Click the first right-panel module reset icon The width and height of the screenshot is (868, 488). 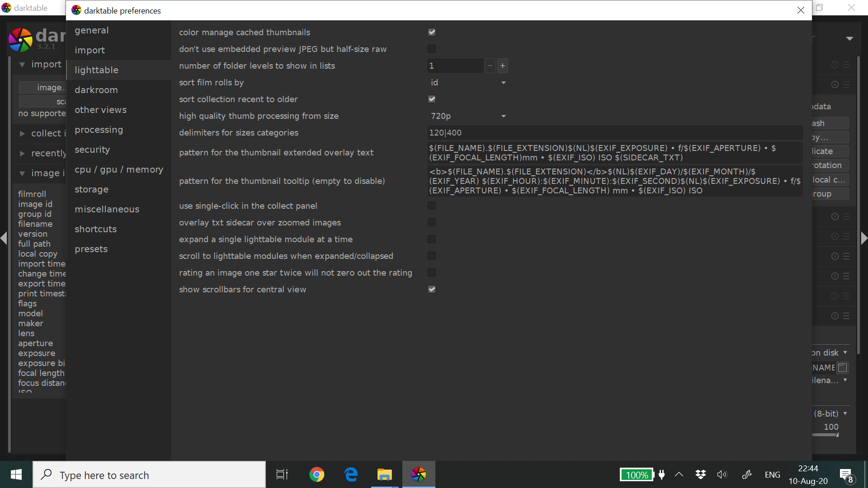coord(835,65)
